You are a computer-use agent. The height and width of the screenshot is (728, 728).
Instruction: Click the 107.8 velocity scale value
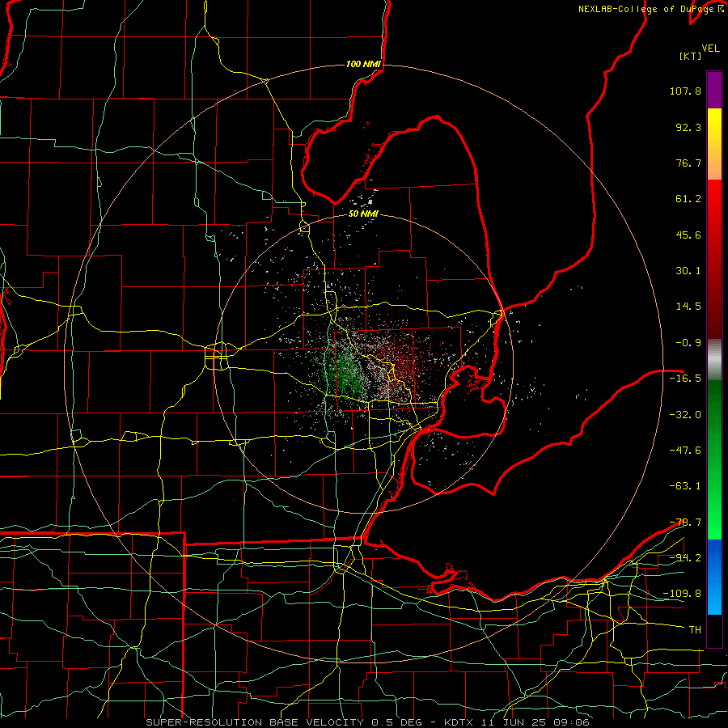click(685, 91)
